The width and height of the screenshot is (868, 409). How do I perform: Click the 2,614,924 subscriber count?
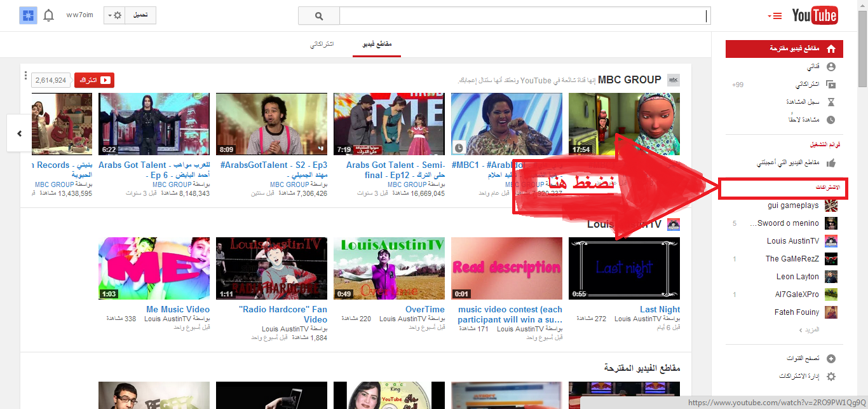(x=51, y=80)
